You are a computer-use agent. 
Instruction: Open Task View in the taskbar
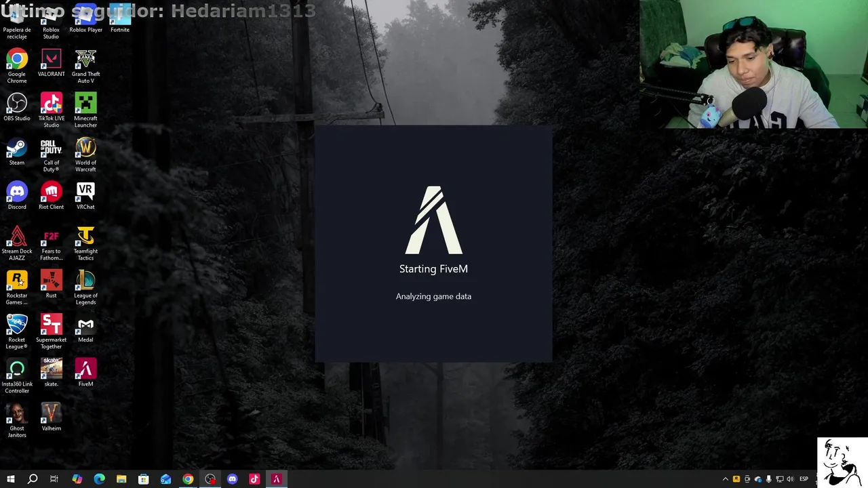54,479
